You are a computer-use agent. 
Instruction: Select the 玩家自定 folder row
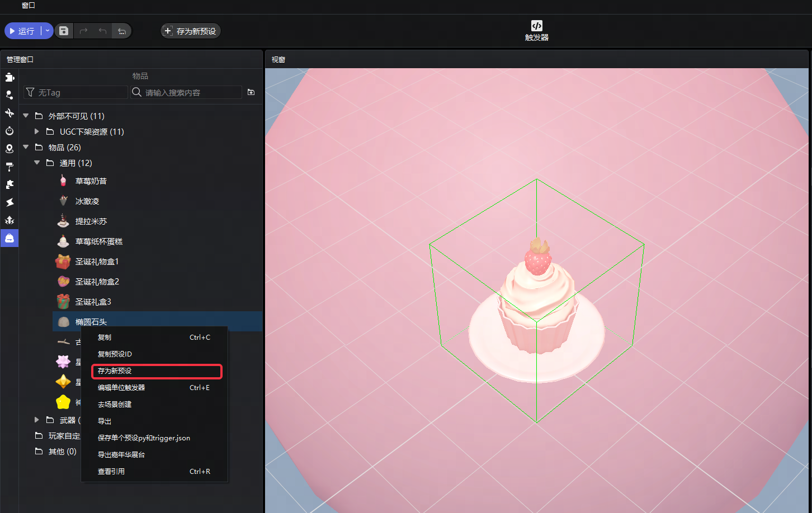pos(58,435)
